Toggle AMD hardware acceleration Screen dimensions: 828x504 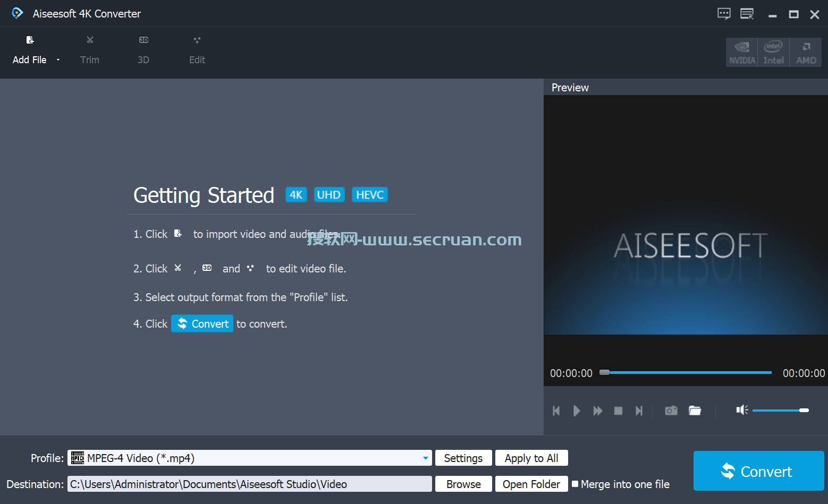[x=806, y=52]
